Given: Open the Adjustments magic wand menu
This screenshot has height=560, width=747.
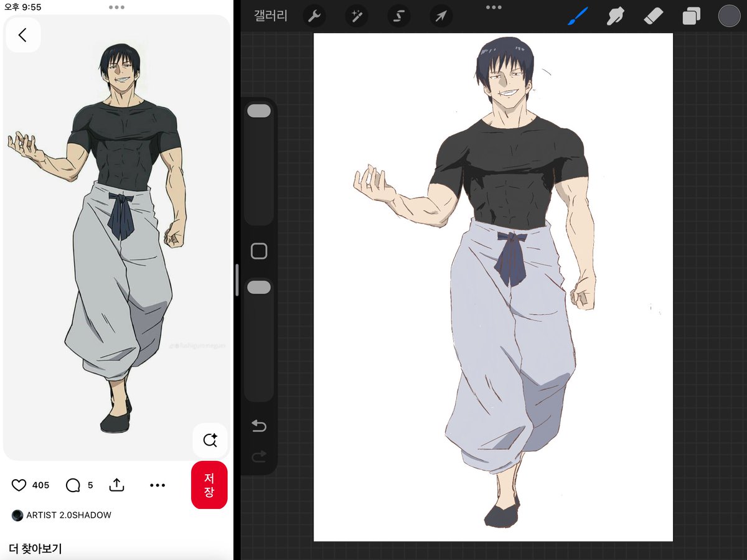Looking at the screenshot, I should (357, 16).
